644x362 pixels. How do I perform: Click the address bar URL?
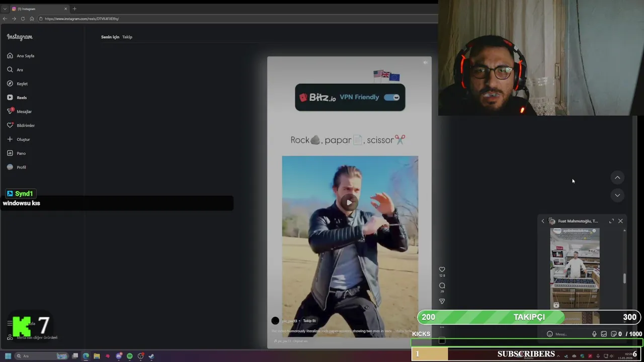[82, 19]
